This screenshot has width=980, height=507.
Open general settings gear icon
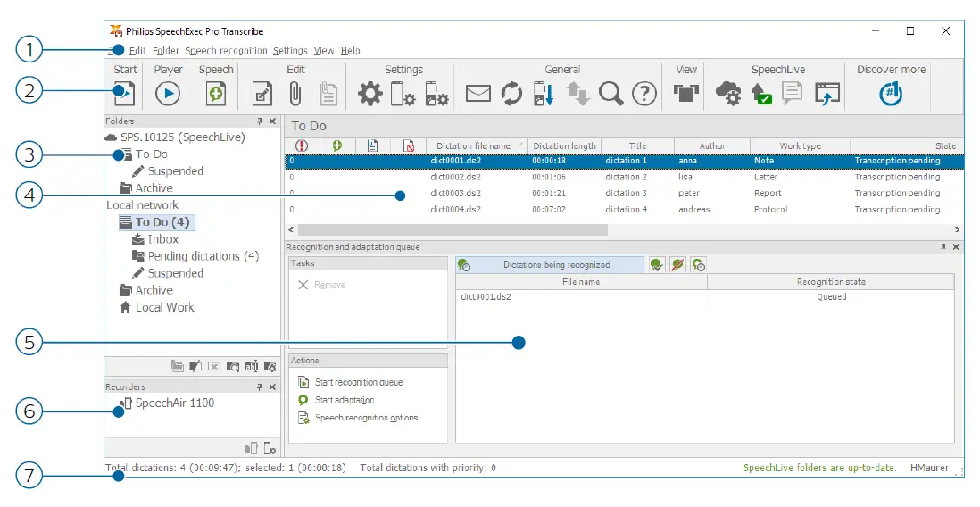point(370,93)
